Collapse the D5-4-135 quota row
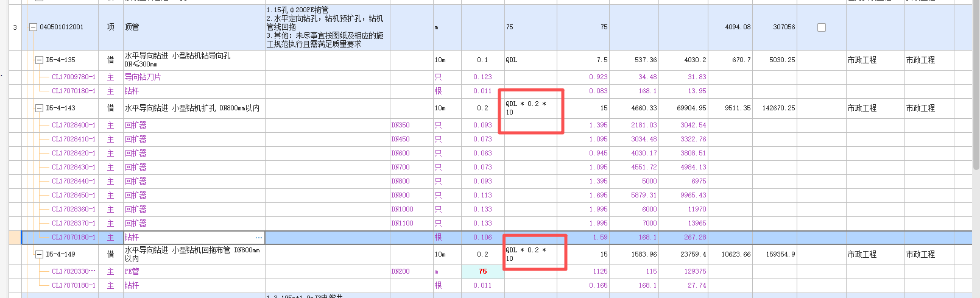The image size is (980, 298). pos(39,60)
